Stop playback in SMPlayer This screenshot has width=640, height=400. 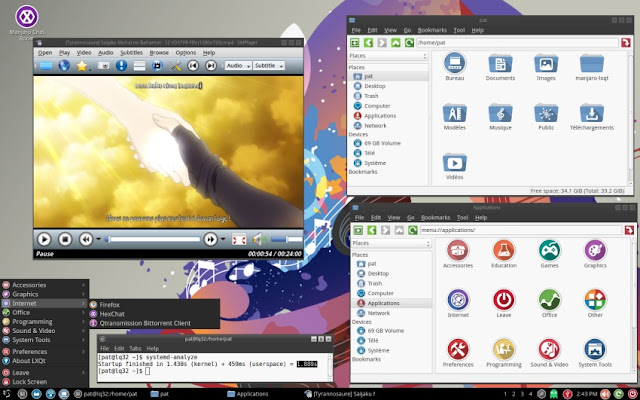click(64, 240)
